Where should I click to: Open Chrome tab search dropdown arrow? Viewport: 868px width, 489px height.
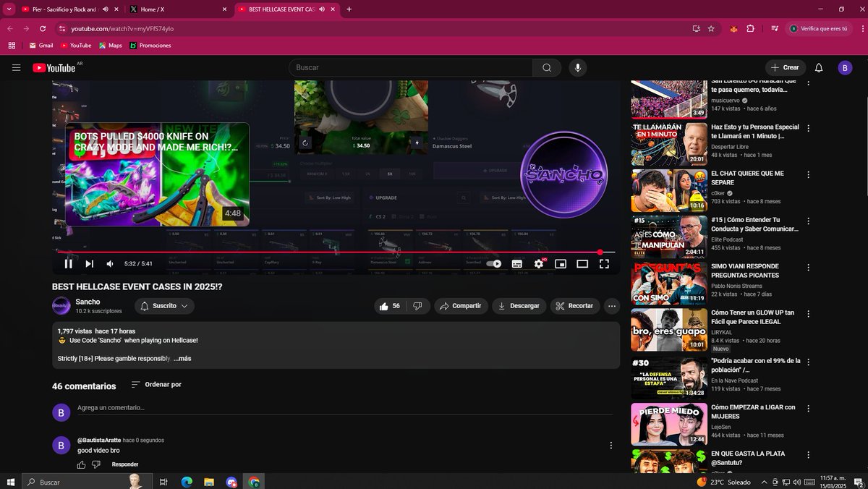8,9
